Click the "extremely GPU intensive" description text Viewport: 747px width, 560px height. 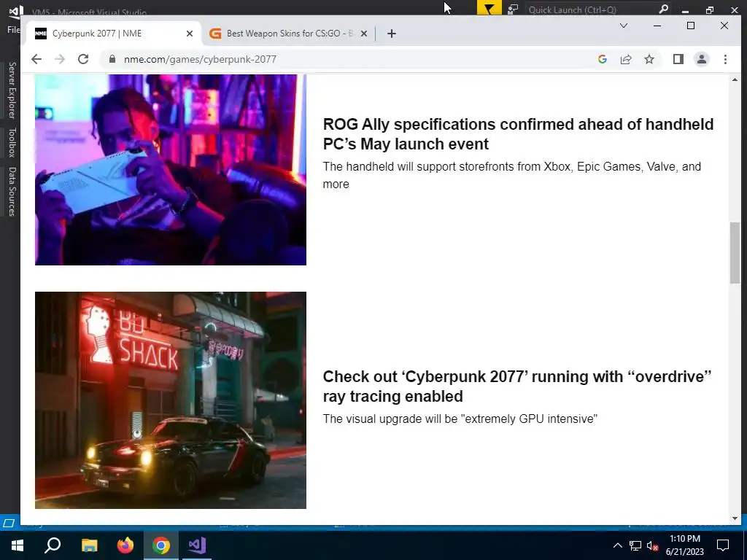(x=460, y=419)
